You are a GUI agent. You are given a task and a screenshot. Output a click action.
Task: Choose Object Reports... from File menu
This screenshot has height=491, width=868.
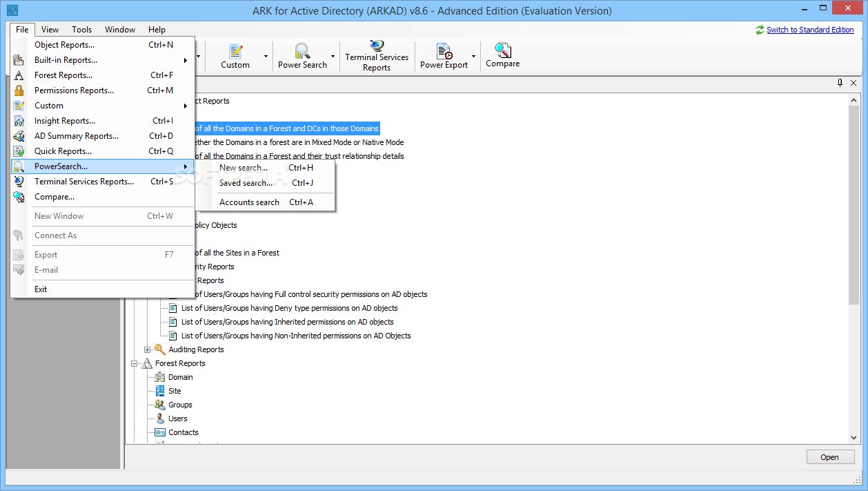click(103, 45)
